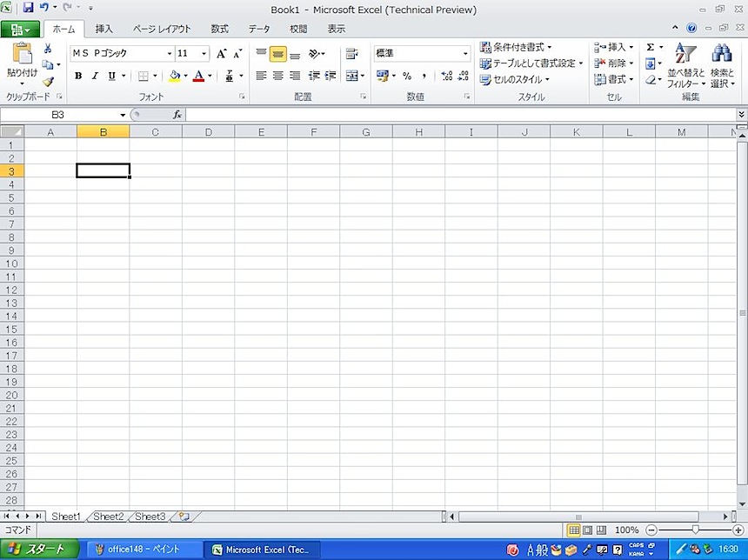This screenshot has width=748, height=560.
Task: Apply comma style number format
Action: click(x=424, y=76)
